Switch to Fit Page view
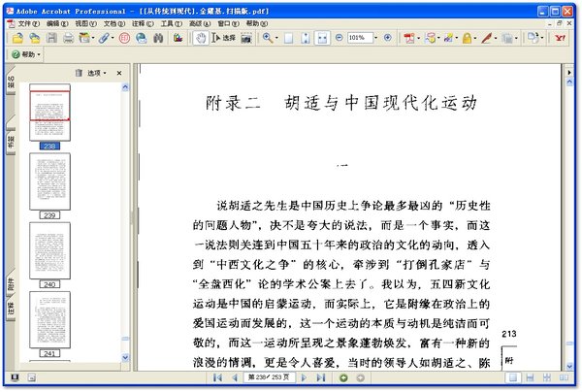The height and width of the screenshot is (392, 582). click(306, 38)
